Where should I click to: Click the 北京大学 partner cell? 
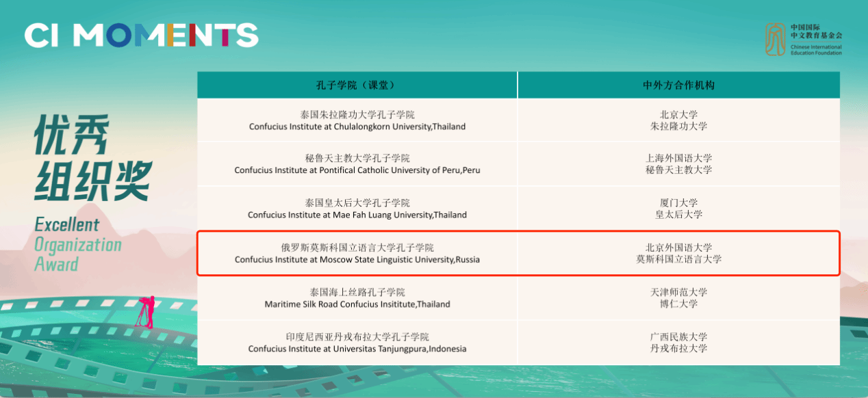(678, 115)
